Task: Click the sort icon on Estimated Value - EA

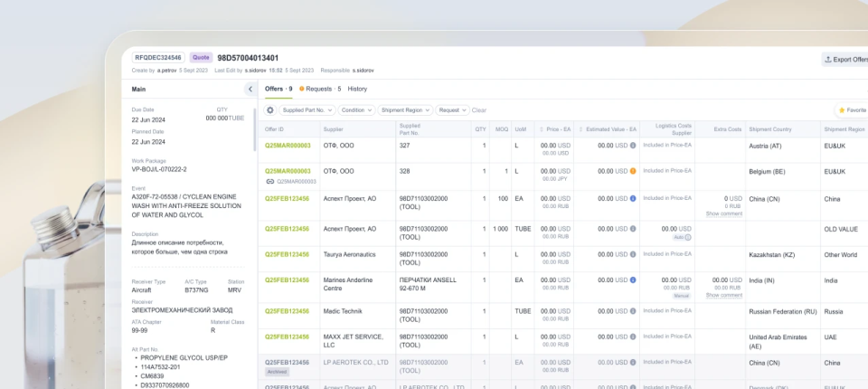Action: point(580,129)
